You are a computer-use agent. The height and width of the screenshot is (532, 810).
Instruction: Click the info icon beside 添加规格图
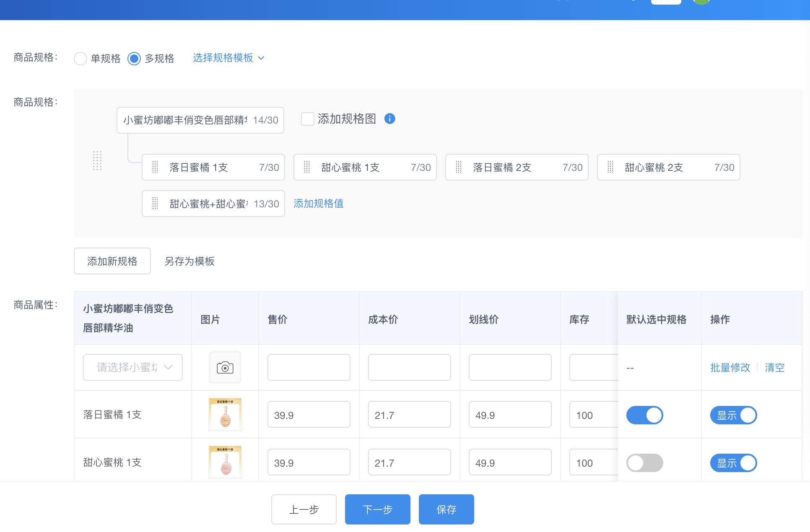click(389, 119)
